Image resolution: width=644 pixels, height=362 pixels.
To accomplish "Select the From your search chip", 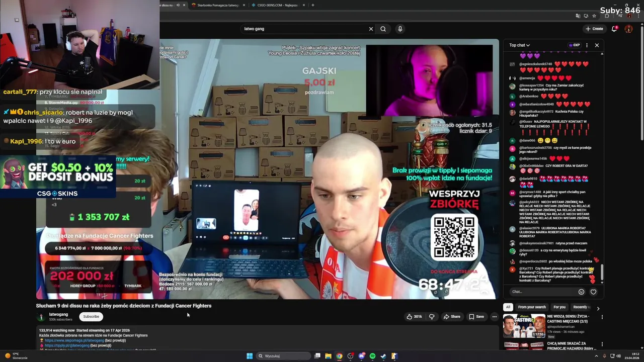I will [532, 307].
